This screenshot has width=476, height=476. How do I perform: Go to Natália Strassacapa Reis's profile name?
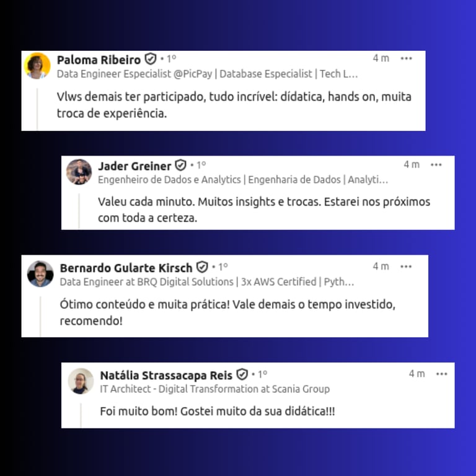tap(166, 375)
